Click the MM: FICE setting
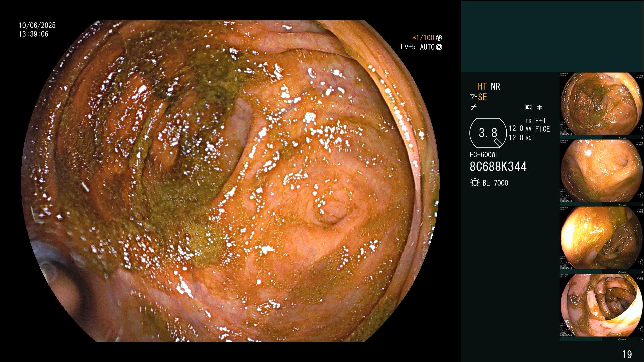 [538, 129]
